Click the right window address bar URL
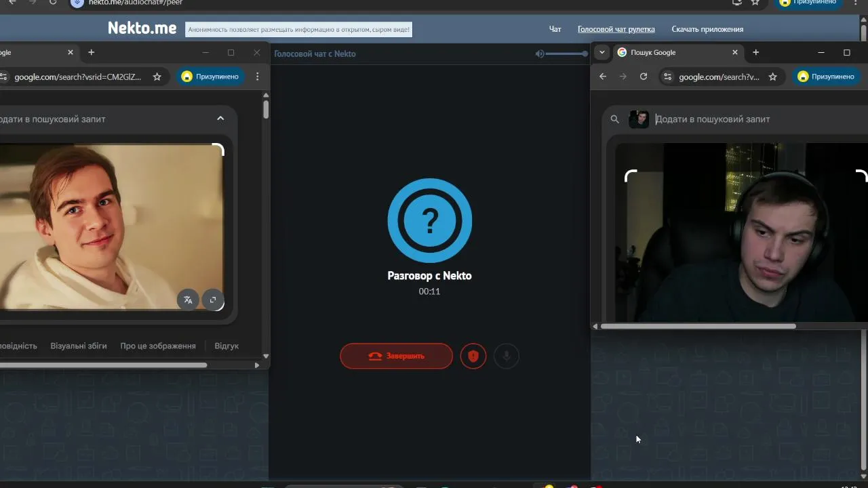868x488 pixels. tap(719, 77)
